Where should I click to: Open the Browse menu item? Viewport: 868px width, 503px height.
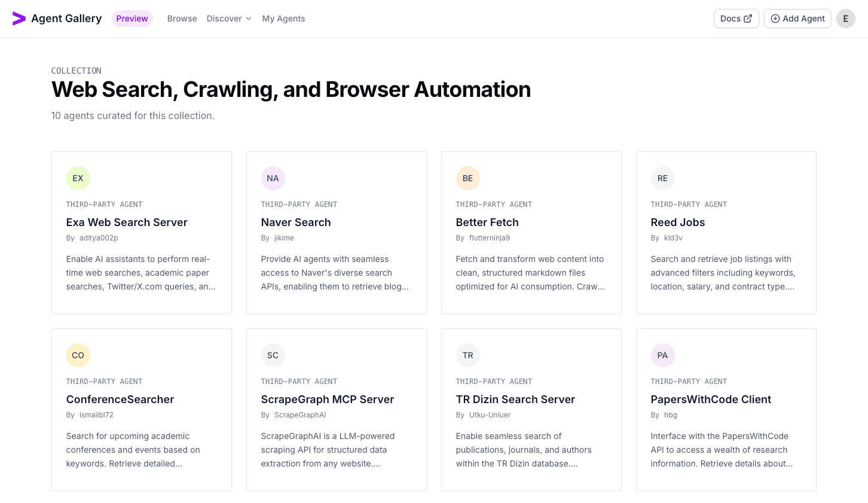182,19
